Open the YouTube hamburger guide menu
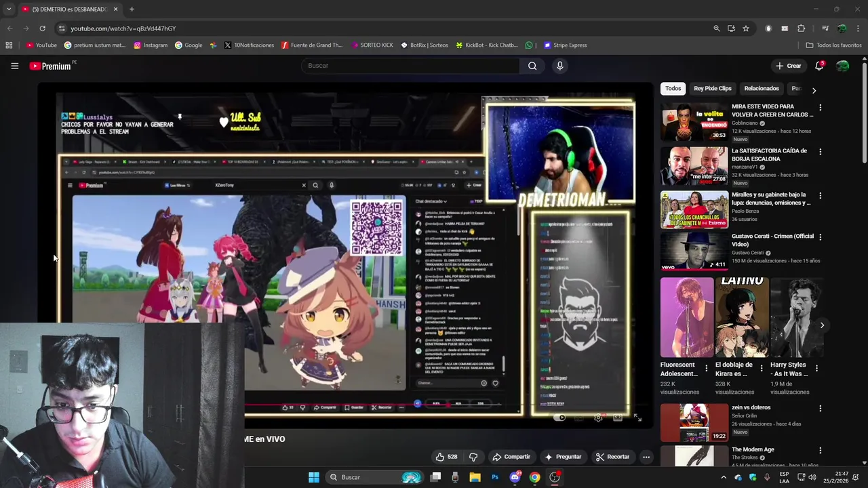 pyautogui.click(x=14, y=66)
